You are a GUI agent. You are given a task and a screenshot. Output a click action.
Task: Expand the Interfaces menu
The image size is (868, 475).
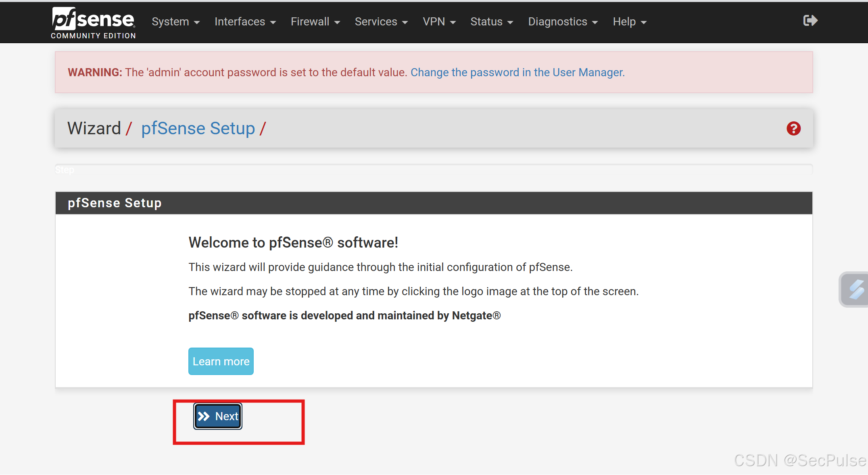click(x=245, y=22)
